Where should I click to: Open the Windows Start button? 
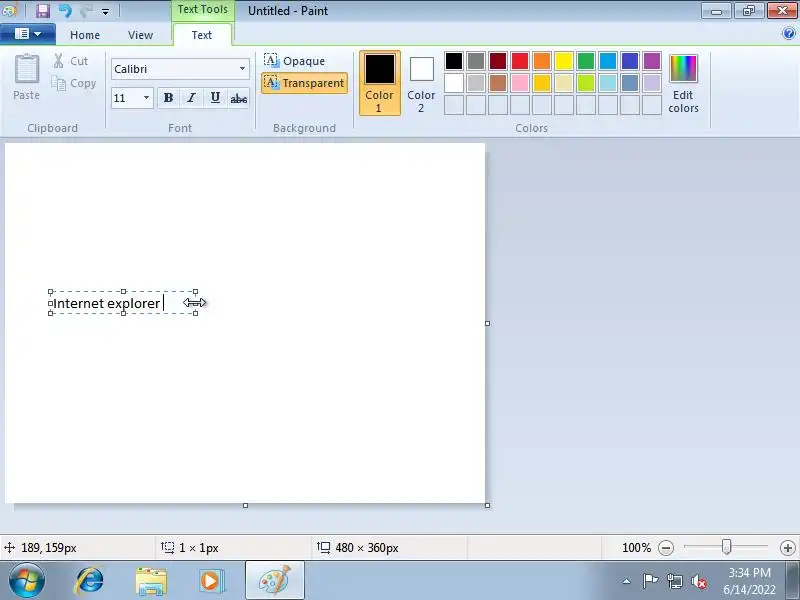tap(26, 580)
